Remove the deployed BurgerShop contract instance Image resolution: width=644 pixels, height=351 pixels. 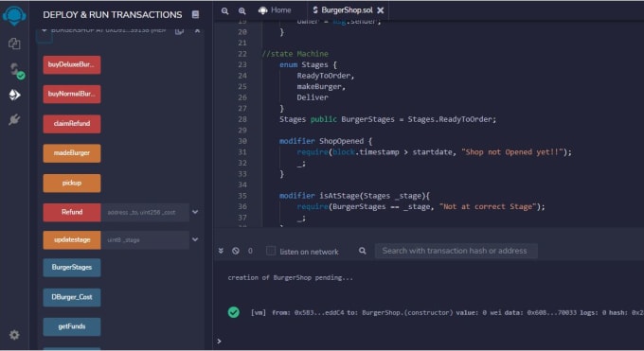coord(198,31)
